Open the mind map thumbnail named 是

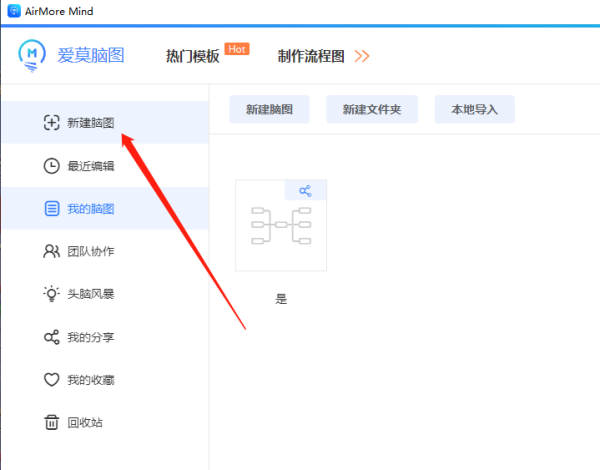coord(281,225)
